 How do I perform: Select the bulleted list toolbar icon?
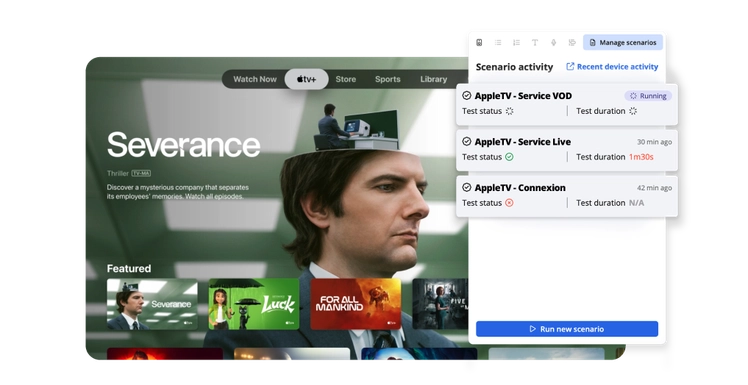click(x=498, y=42)
